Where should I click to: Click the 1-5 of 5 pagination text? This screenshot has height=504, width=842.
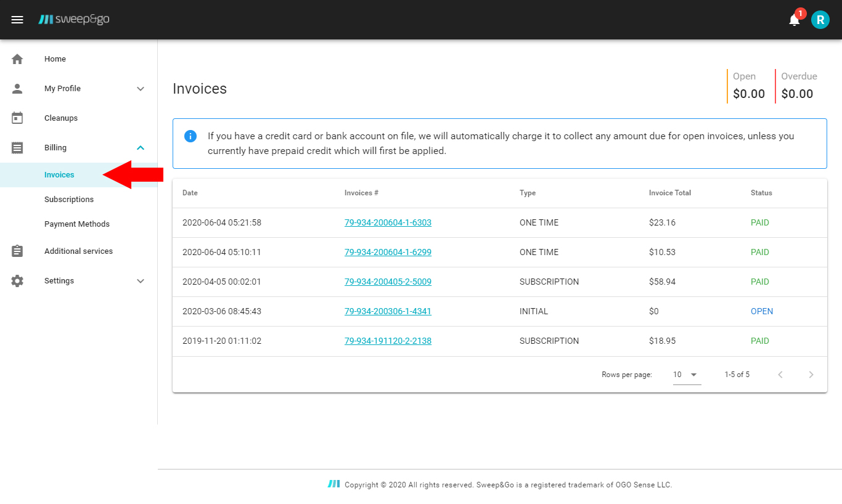(x=737, y=375)
